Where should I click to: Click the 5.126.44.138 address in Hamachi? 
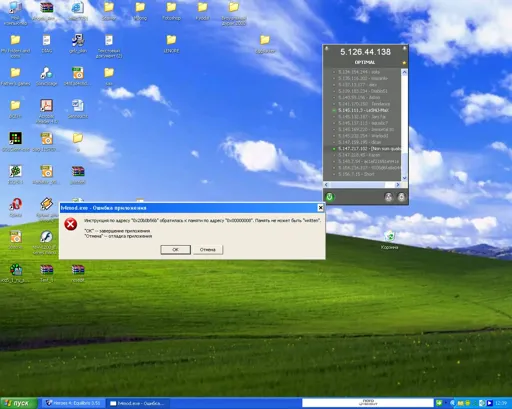click(x=365, y=52)
